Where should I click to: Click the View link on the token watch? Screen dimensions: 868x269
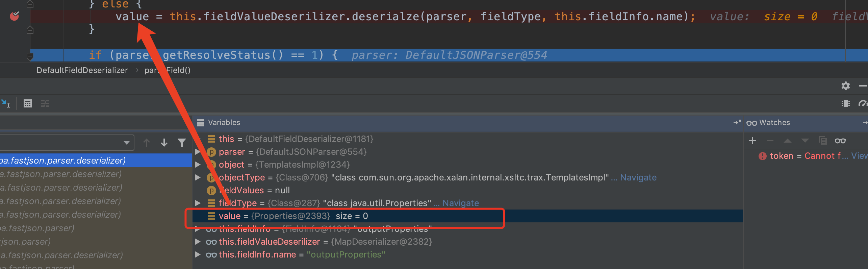coord(859,156)
